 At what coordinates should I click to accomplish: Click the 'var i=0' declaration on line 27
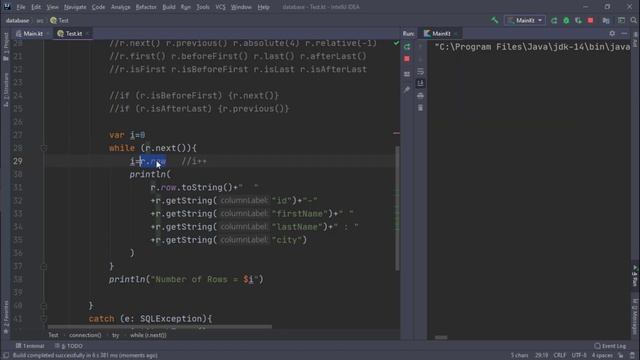pos(127,135)
